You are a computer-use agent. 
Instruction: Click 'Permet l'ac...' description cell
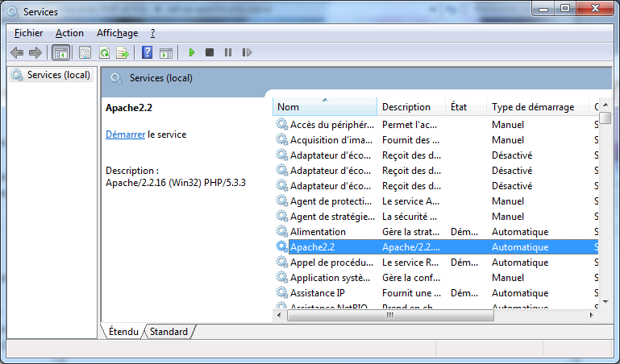pos(410,124)
